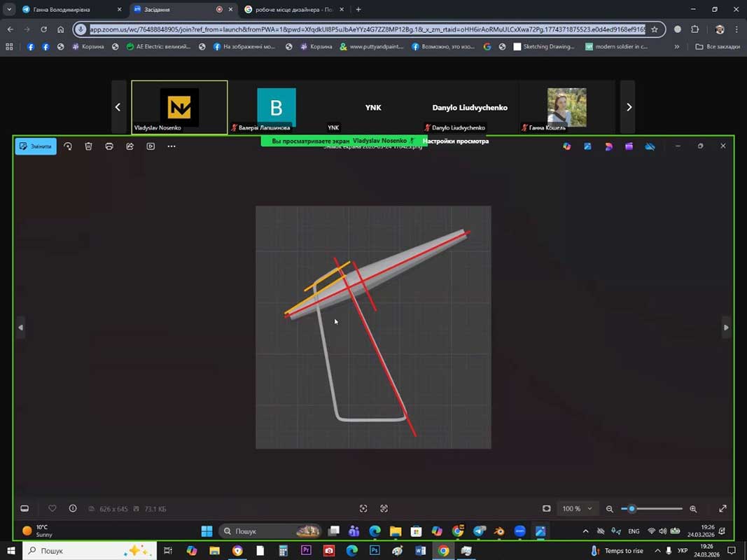
Task: Rotate the image in photo viewer
Action: [68, 146]
